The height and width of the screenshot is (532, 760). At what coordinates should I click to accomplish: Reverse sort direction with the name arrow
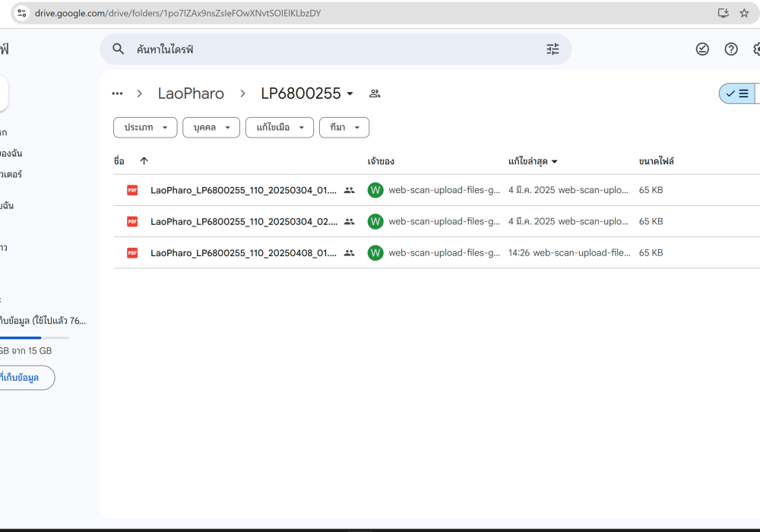(144, 161)
